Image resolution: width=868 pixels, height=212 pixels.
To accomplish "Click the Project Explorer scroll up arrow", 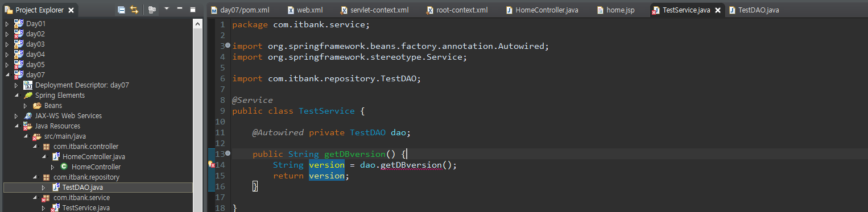I will point(197,23).
